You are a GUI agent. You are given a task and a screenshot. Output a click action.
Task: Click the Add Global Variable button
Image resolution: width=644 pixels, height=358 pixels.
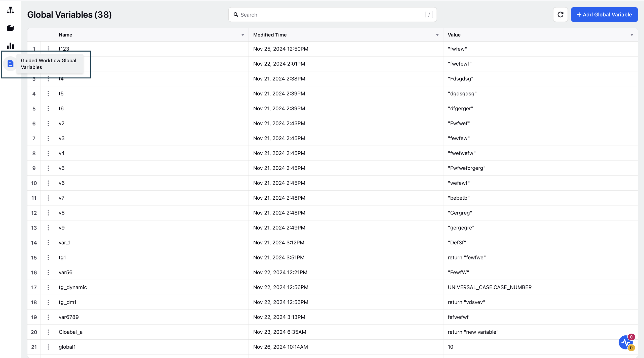click(x=604, y=15)
